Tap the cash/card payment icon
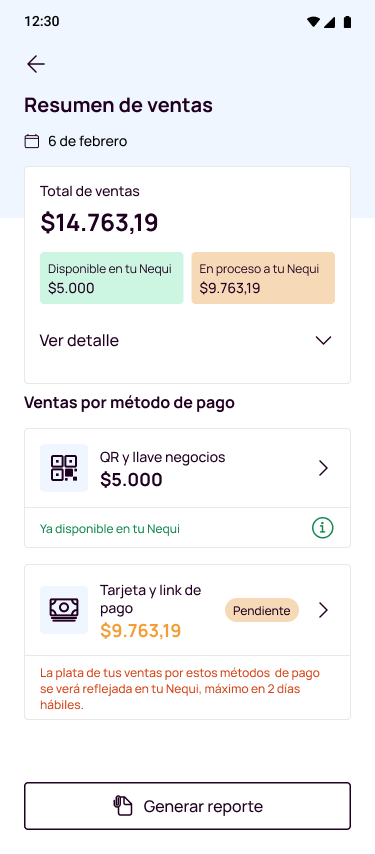The height and width of the screenshot is (854, 375). coord(64,610)
